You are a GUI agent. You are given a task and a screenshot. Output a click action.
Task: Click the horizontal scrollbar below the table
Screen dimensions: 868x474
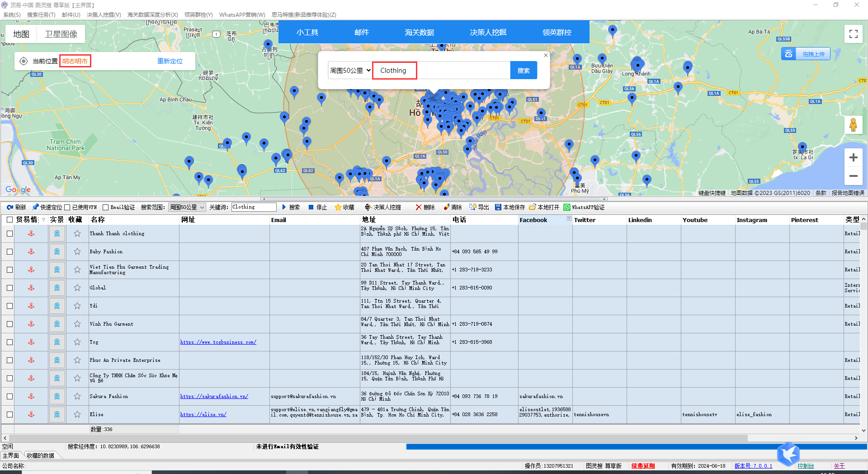click(x=378, y=438)
